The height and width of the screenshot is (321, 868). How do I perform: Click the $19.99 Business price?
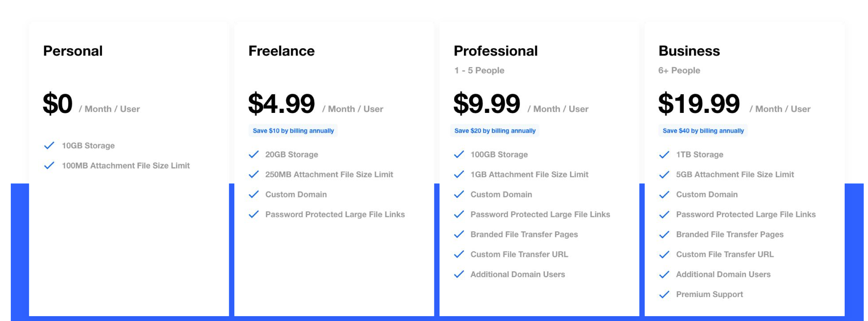[x=699, y=104]
